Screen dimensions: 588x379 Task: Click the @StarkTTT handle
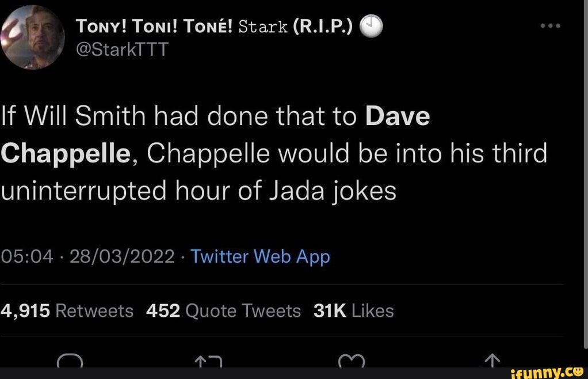(123, 49)
